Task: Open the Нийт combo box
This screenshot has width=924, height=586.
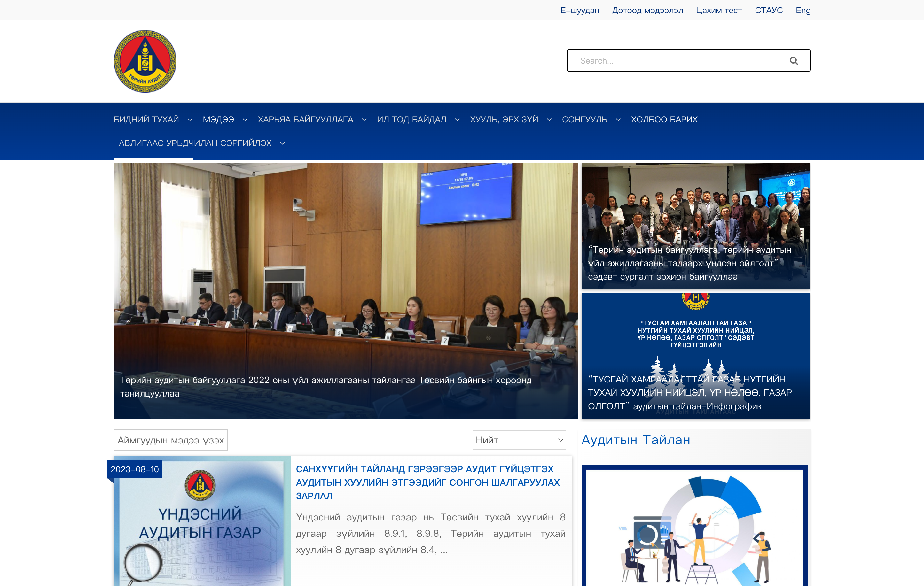Action: [519, 440]
